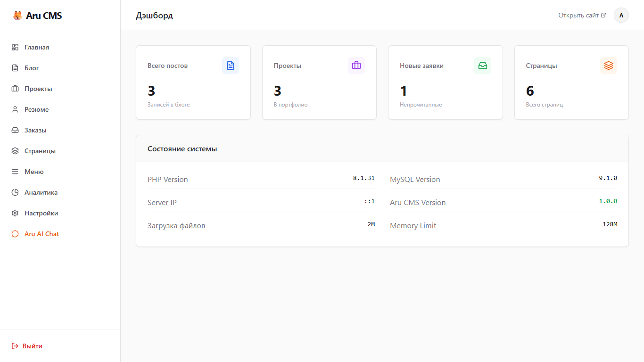Click the green inbox icon in Новые заявки card
Image resolution: width=644 pixels, height=362 pixels.
tap(483, 66)
